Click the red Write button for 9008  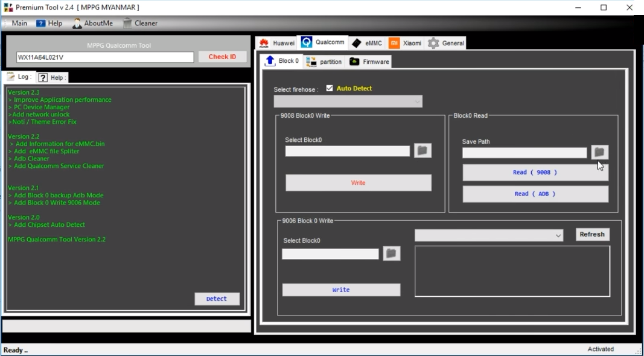[x=359, y=183]
